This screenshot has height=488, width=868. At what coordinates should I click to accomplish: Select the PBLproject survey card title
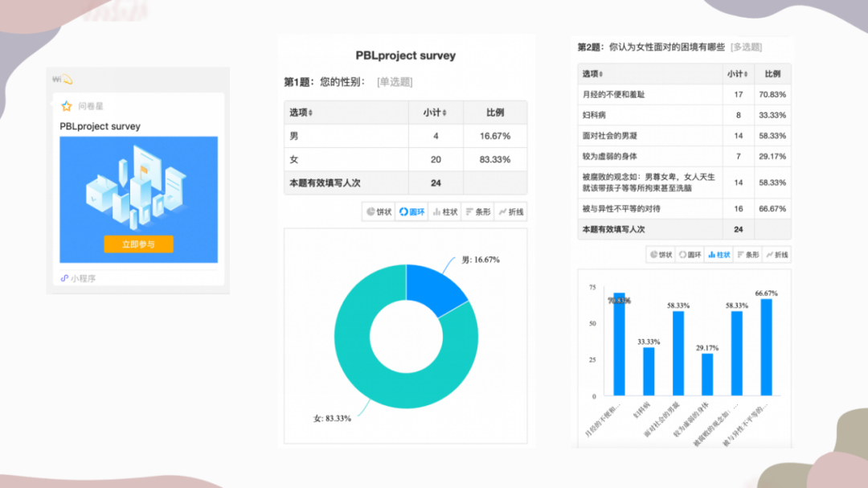click(x=100, y=126)
